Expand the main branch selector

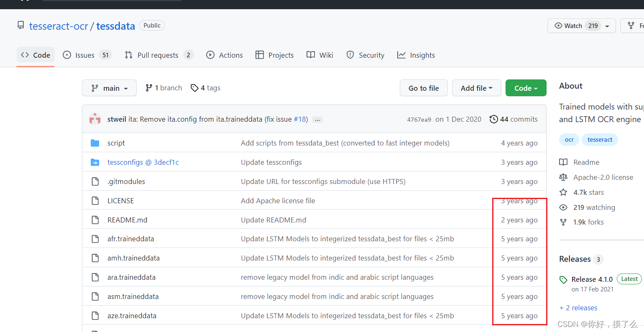click(109, 88)
